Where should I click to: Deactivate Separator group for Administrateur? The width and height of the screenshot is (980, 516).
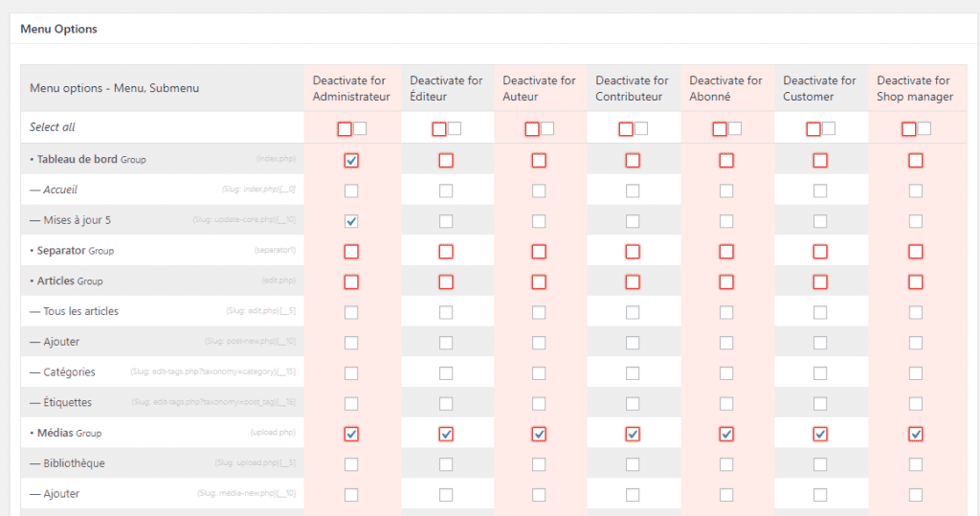(351, 252)
